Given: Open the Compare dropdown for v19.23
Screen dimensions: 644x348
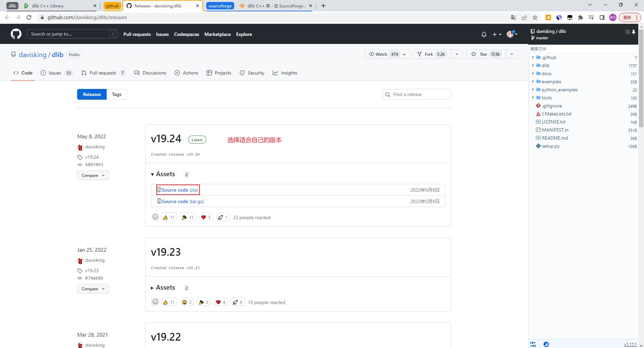Looking at the screenshot, I should coord(93,289).
